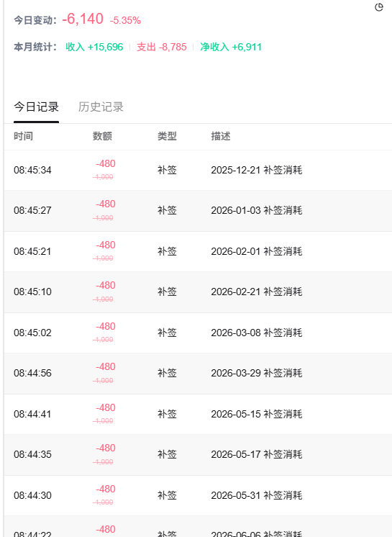
Task: Click the 时间 column header
Action: tap(23, 136)
